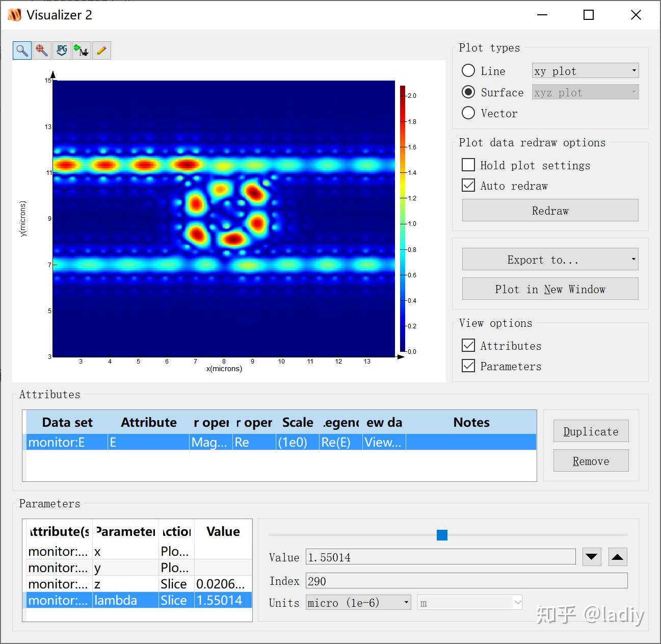The height and width of the screenshot is (644, 661).
Task: Click the Re(E) legend cell
Action: (x=340, y=442)
